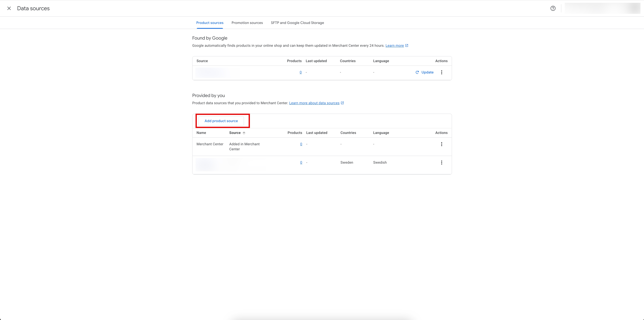Toggle sort arrow on Source column

[x=244, y=133]
